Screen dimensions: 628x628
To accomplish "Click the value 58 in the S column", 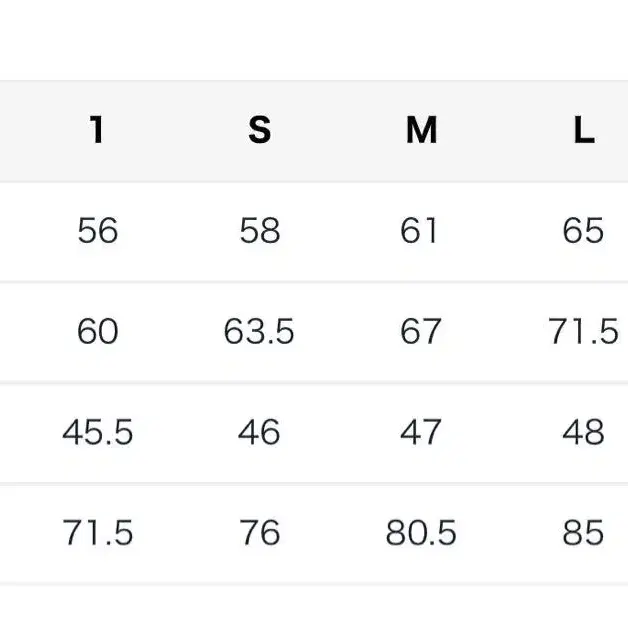I will pyautogui.click(x=260, y=230).
